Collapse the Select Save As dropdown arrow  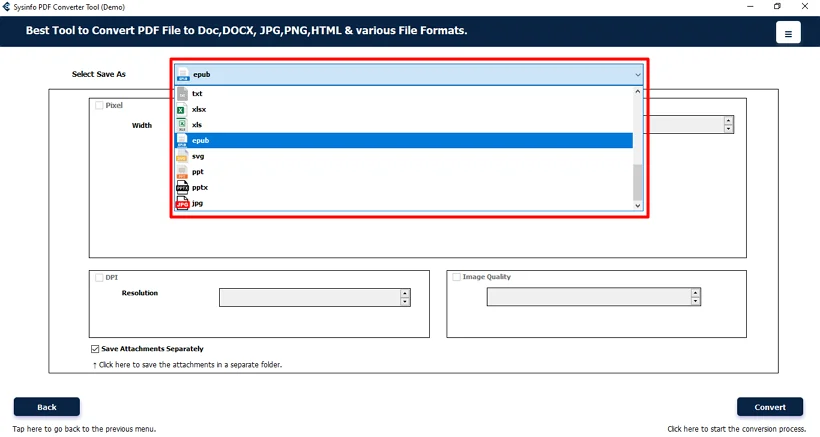coord(637,75)
